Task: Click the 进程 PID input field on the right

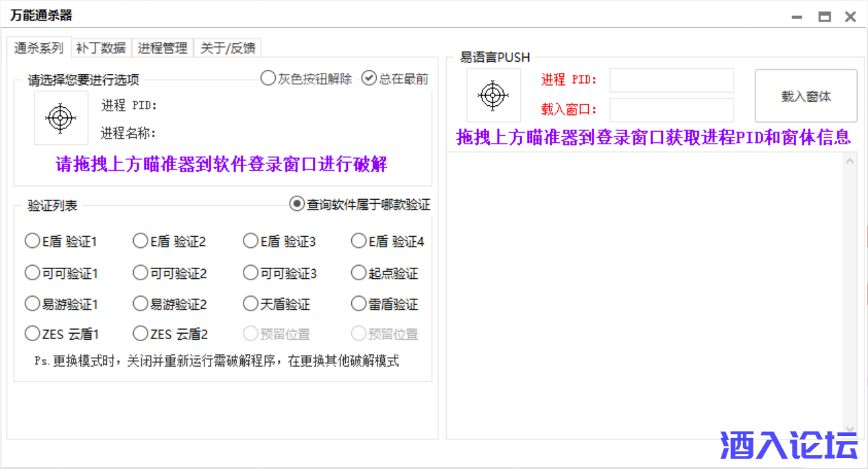Action: pos(671,80)
